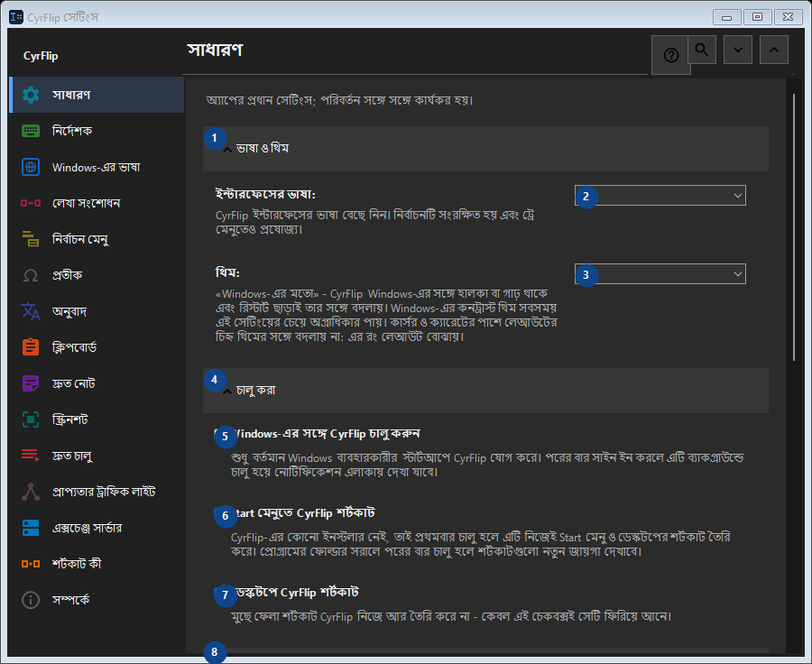Go to দ্রুত চালু quick launch page
This screenshot has height=664, width=812.
pyautogui.click(x=97, y=456)
